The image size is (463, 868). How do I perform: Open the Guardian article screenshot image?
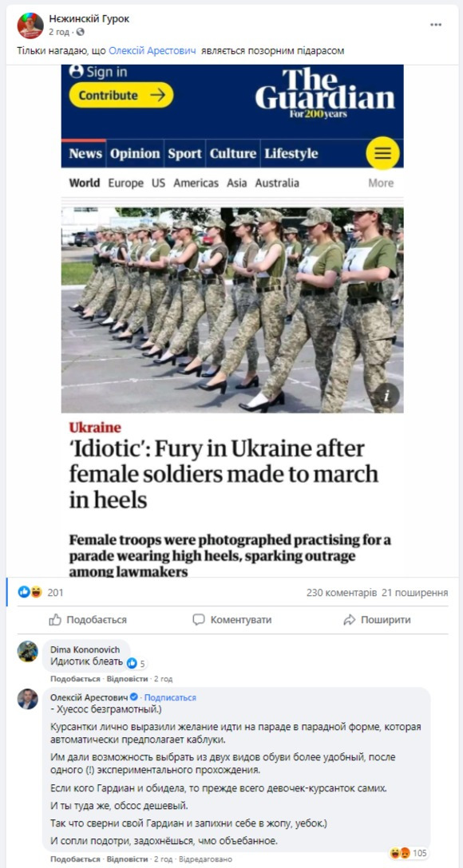232,321
